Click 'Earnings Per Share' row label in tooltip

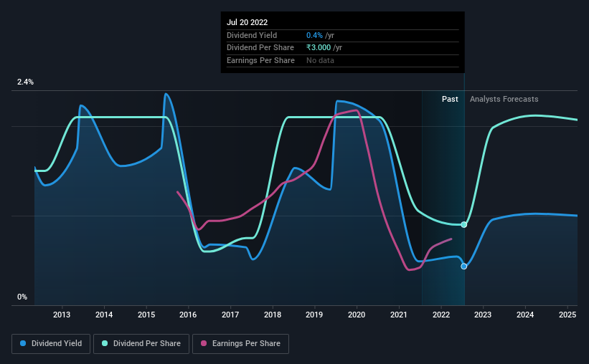[260, 60]
